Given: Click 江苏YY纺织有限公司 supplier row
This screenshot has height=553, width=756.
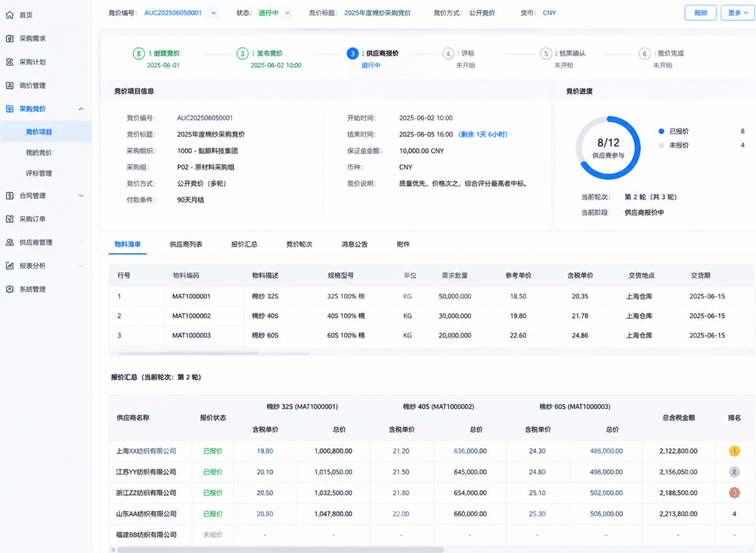Looking at the screenshot, I should click(x=432, y=472).
